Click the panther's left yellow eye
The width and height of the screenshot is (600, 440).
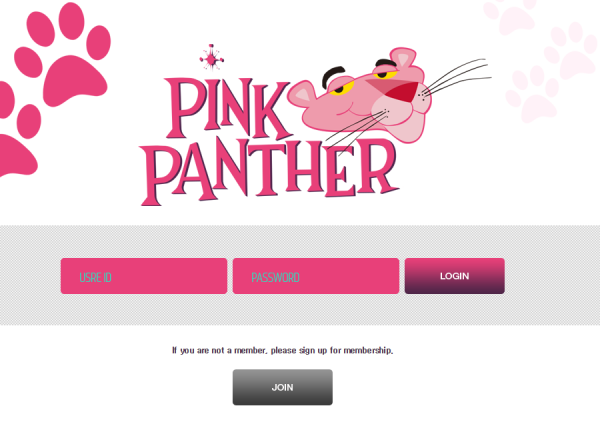click(339, 90)
